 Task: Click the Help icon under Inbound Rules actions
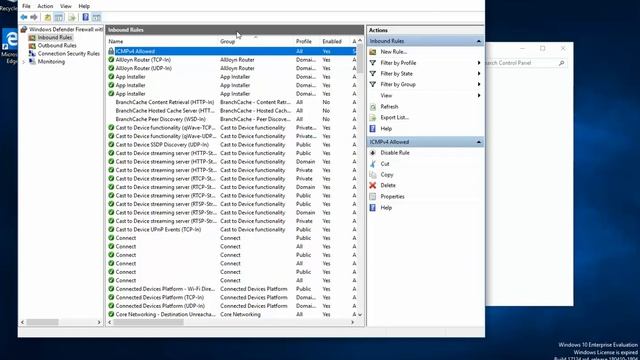pyautogui.click(x=373, y=129)
